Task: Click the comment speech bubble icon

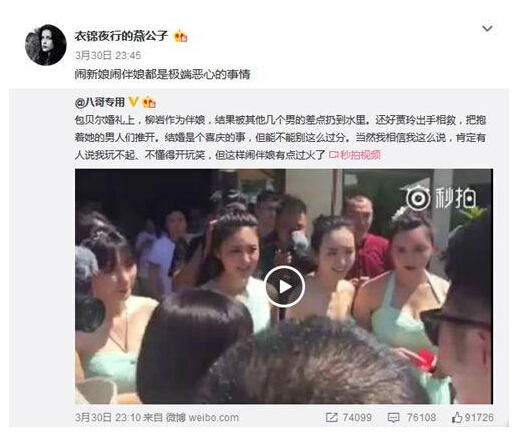Action: pyautogui.click(x=394, y=418)
